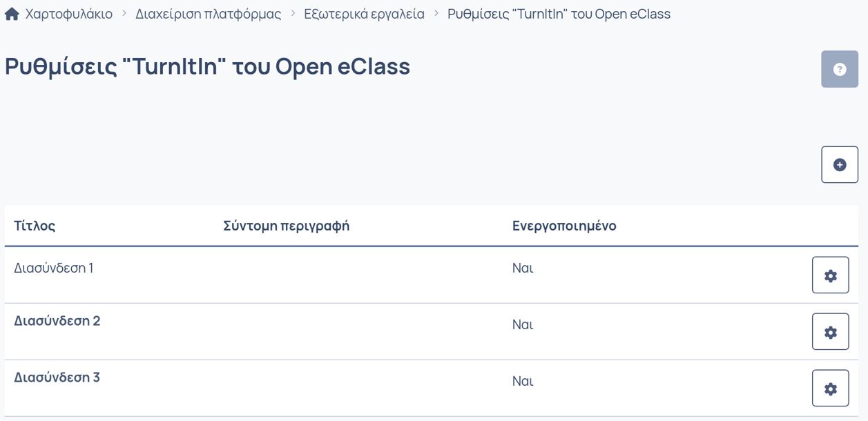This screenshot has width=868, height=421.
Task: Open the Εξωτερικά εργαλεία breadcrumb link
Action: [364, 14]
